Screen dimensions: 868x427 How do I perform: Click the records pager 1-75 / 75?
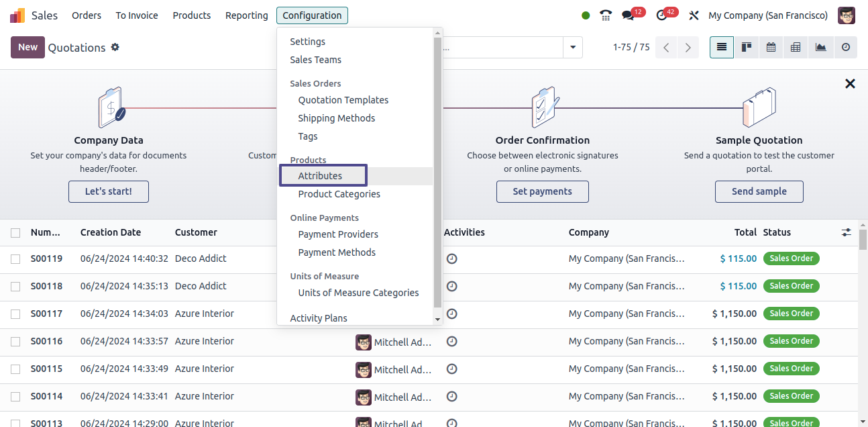631,47
